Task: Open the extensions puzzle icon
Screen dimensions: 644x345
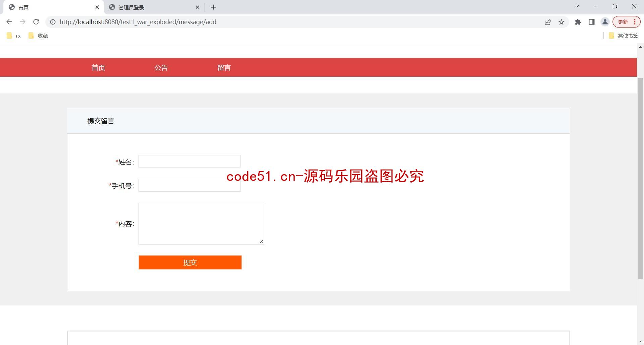Action: [578, 22]
